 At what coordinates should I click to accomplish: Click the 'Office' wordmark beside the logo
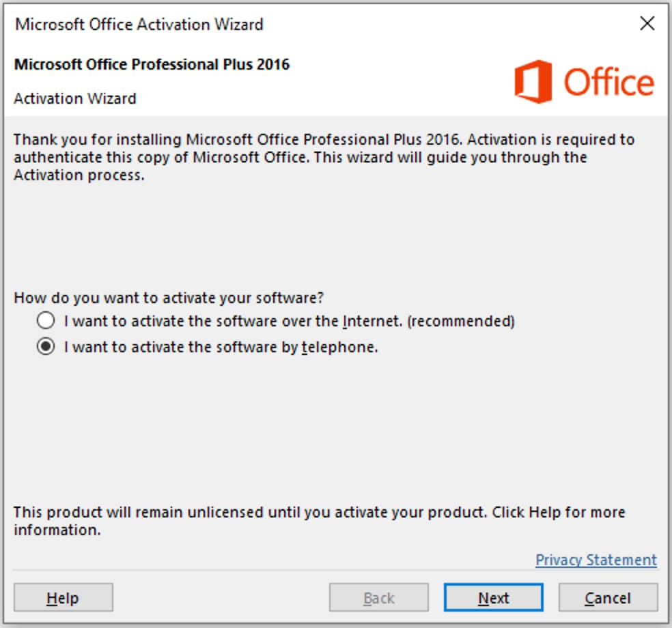(608, 83)
